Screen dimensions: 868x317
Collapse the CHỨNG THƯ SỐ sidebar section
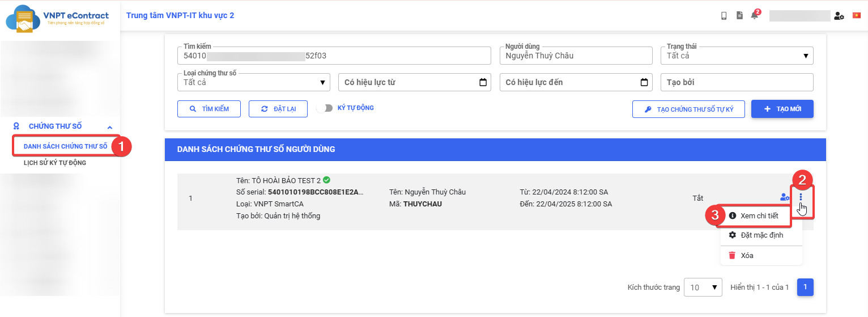pyautogui.click(x=109, y=127)
